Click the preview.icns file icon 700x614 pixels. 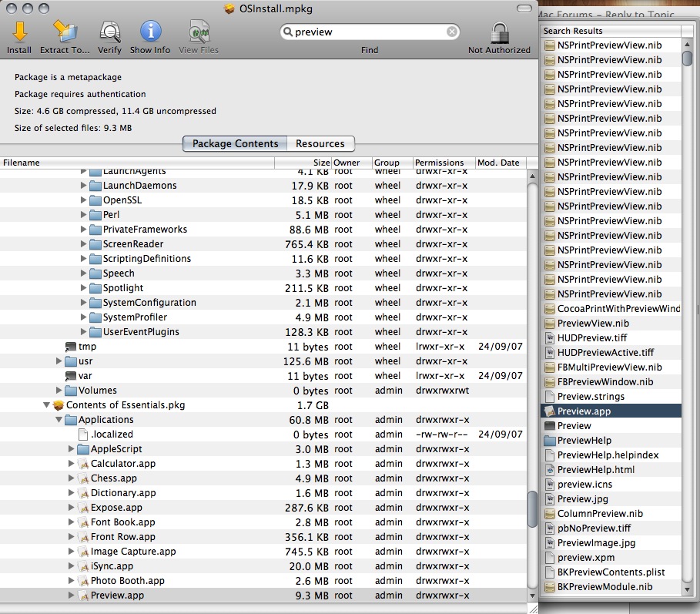tap(550, 485)
